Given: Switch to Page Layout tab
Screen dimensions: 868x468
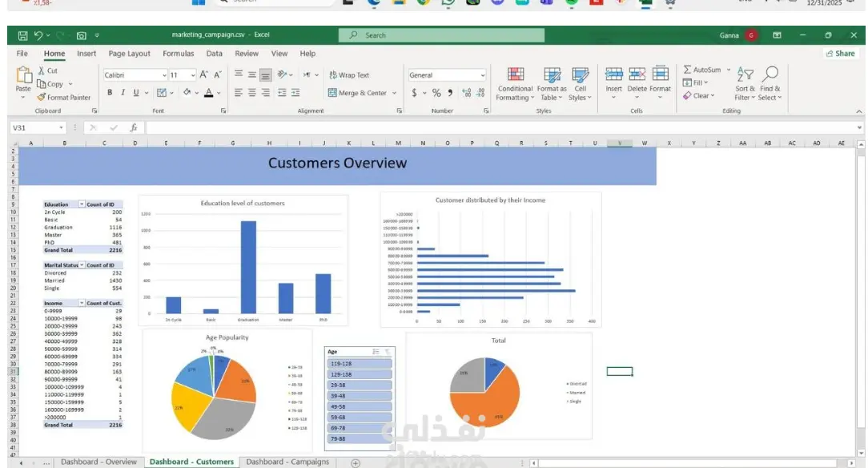Looking at the screenshot, I should click(x=129, y=54).
